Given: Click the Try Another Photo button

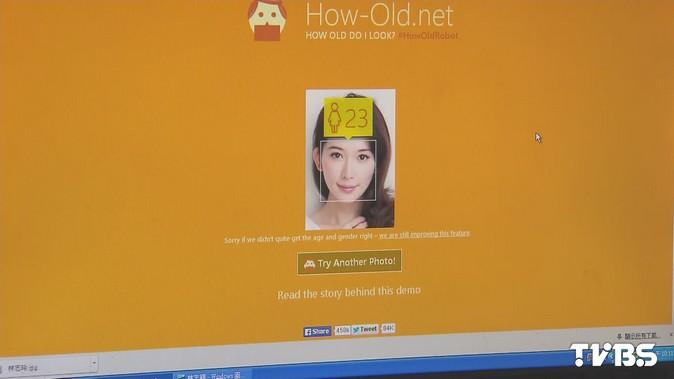Looking at the screenshot, I should pyautogui.click(x=349, y=262).
